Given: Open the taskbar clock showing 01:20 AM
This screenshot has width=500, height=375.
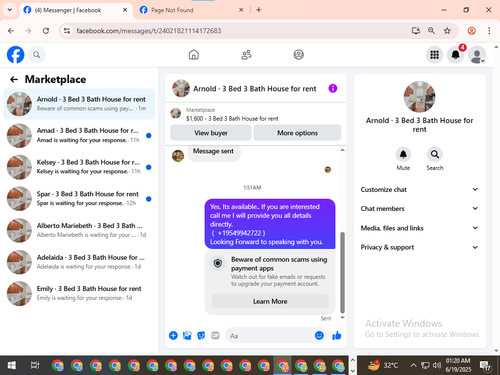Looking at the screenshot, I should tap(458, 365).
